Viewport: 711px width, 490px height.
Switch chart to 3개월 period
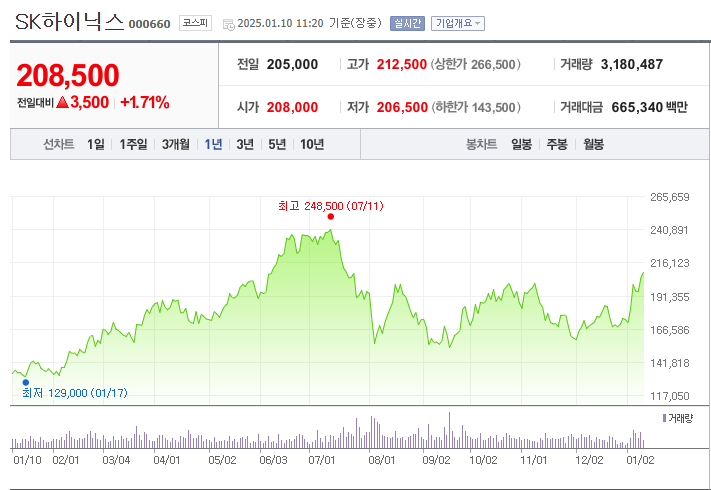175,144
